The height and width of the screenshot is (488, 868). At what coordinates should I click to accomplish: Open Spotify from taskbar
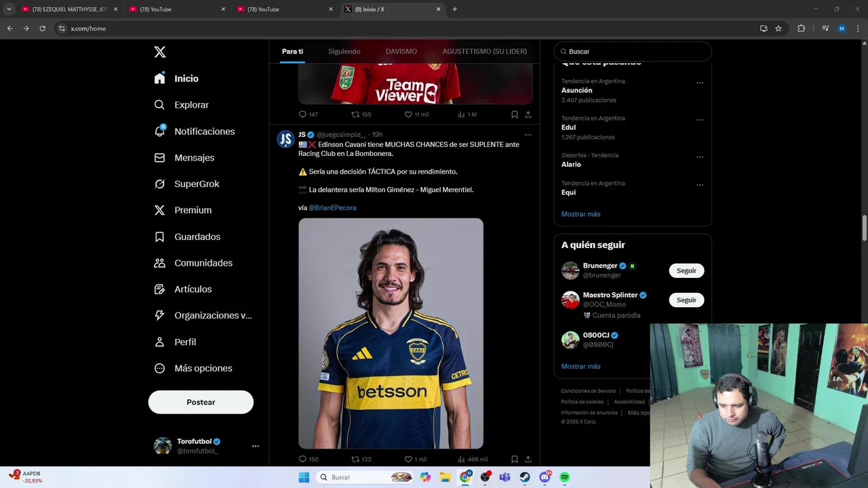(564, 477)
